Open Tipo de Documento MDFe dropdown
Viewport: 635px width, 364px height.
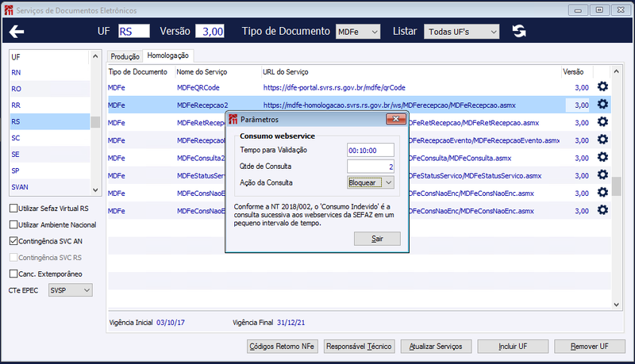358,32
